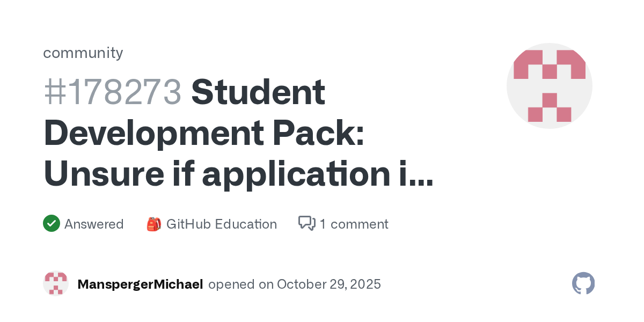The height and width of the screenshot is (322, 644).
Task: Click the opened on text
Action: tap(240, 284)
